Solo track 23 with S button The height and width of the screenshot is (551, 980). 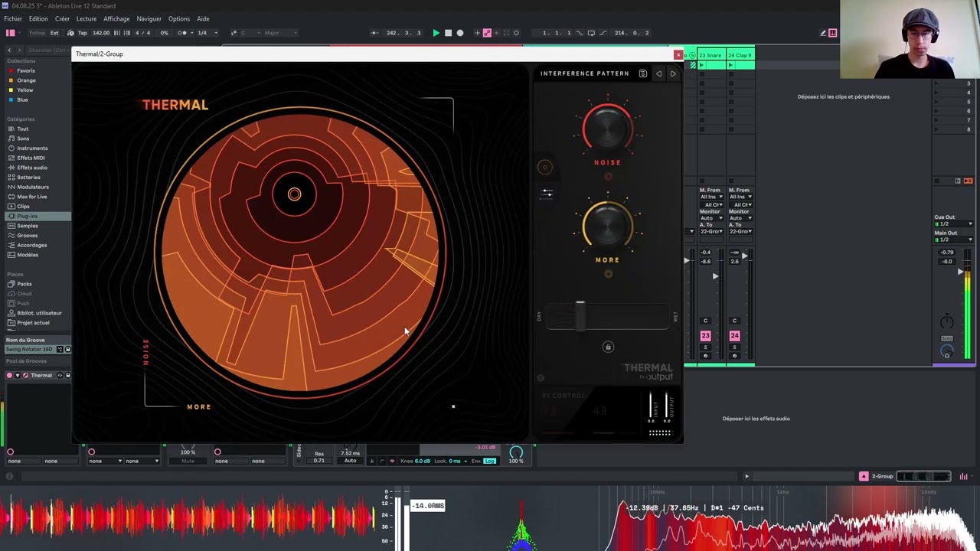coord(705,347)
